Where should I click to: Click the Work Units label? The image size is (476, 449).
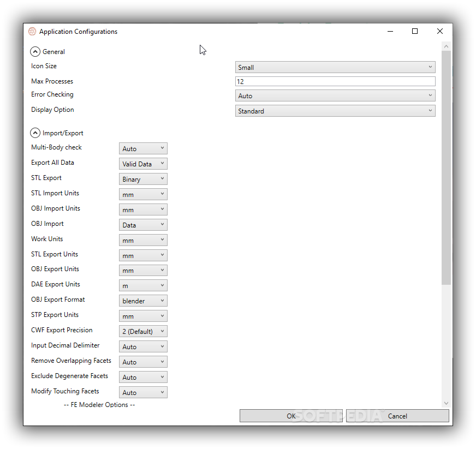[x=47, y=239]
